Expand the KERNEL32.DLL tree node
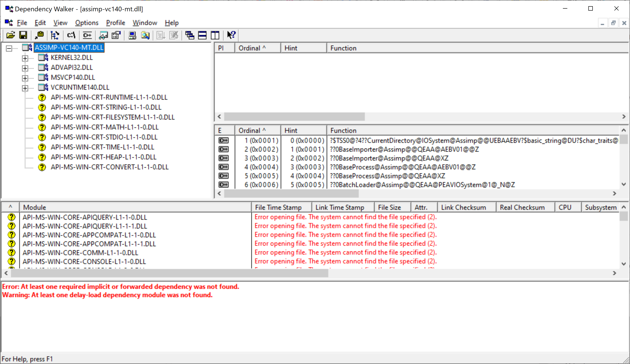The height and width of the screenshot is (364, 630). pos(25,58)
